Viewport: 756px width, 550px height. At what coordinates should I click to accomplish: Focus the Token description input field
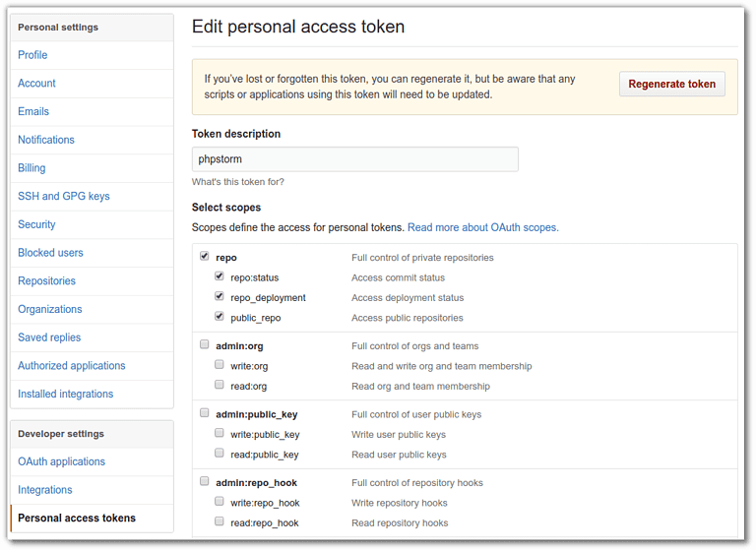[354, 159]
